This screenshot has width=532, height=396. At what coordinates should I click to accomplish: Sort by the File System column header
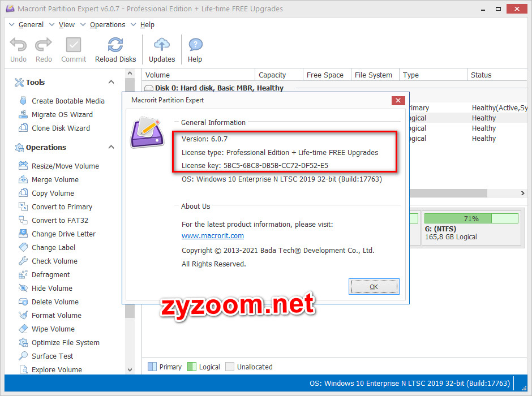375,75
